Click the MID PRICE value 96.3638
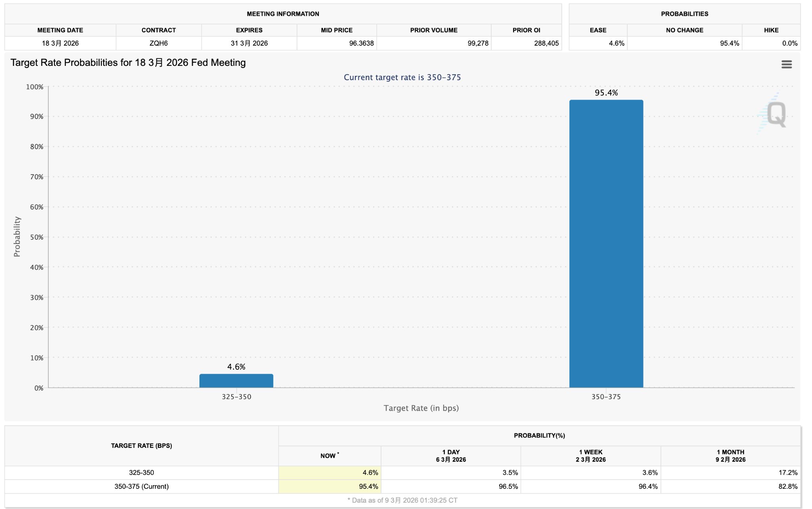This screenshot has width=812, height=509. pyautogui.click(x=361, y=43)
